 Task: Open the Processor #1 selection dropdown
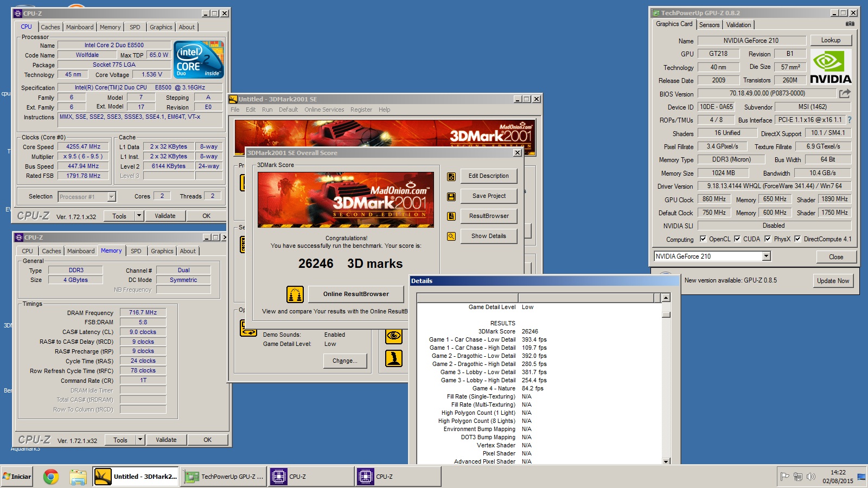pos(111,197)
